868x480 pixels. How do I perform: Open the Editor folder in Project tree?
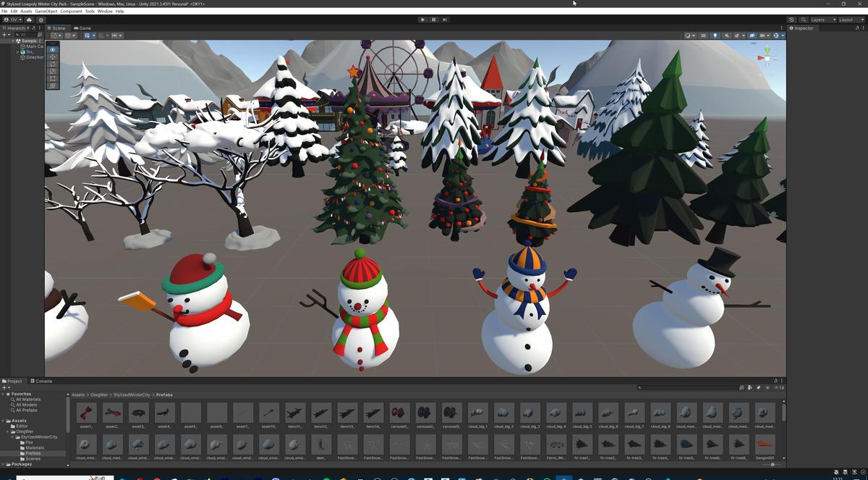pyautogui.click(x=22, y=426)
